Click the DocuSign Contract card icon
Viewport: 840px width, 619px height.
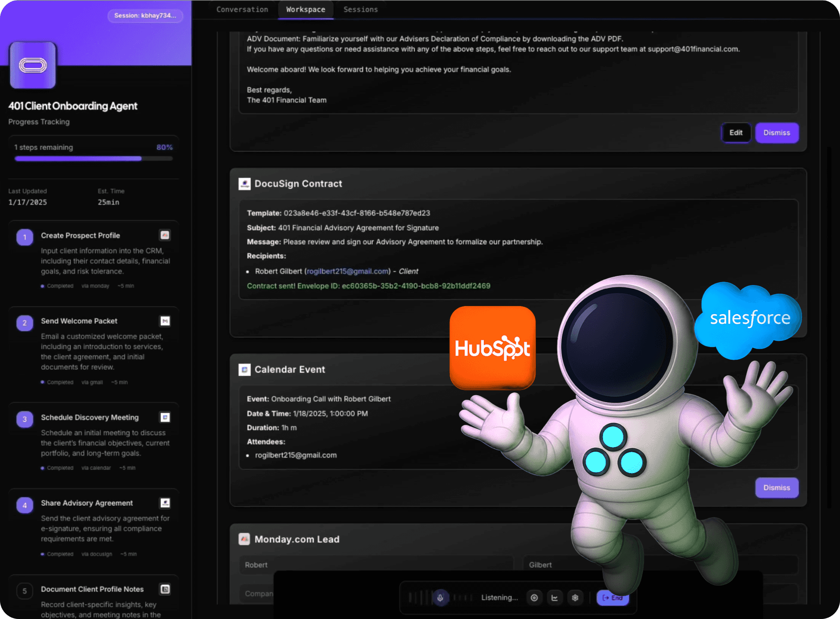(244, 184)
